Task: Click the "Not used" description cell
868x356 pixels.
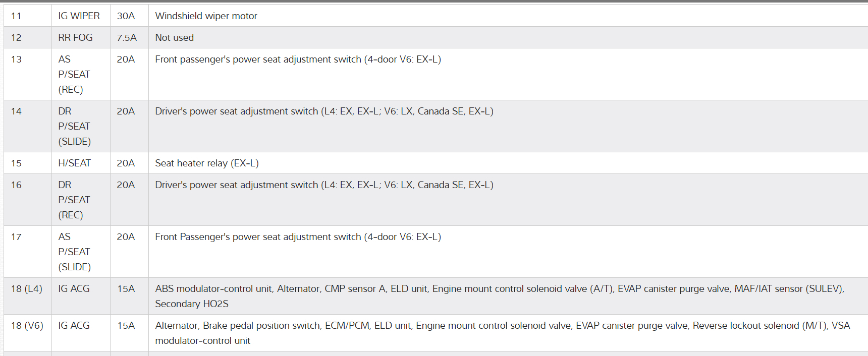Action: [174, 38]
